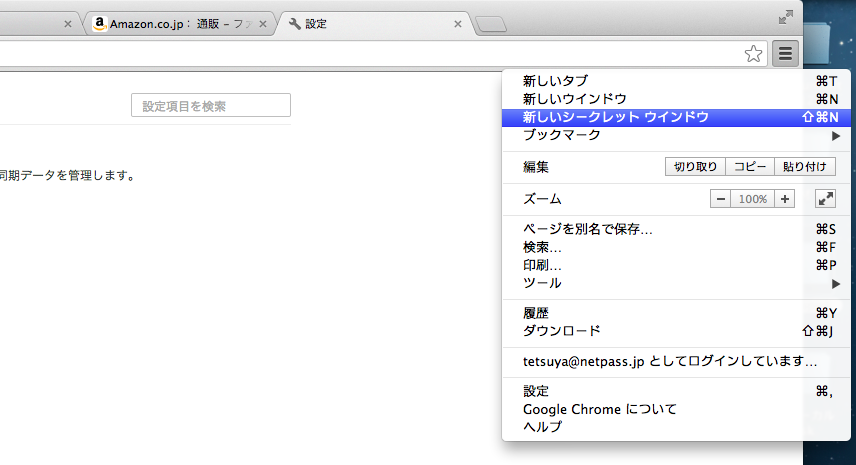Click the コピー button

tap(750, 166)
